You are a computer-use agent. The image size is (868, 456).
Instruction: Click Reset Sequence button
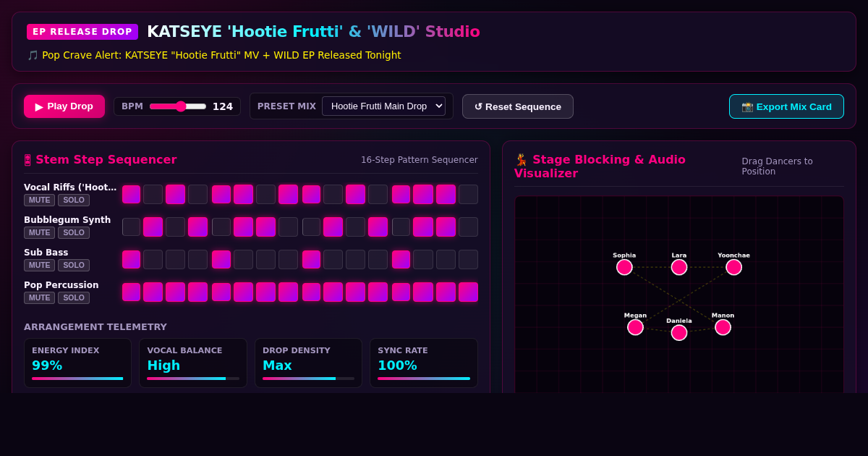[518, 106]
